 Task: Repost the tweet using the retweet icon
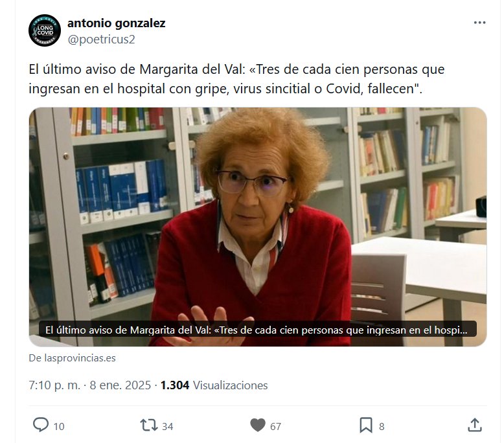click(x=149, y=425)
